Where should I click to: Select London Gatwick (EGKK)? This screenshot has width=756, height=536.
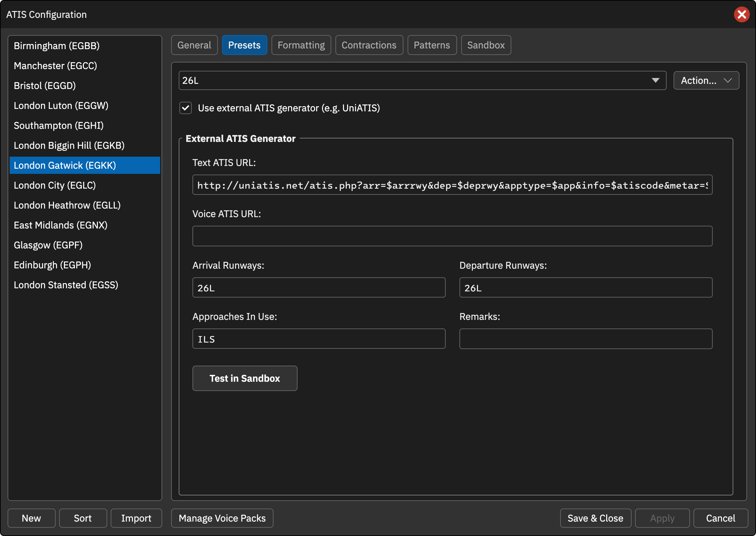coord(85,165)
